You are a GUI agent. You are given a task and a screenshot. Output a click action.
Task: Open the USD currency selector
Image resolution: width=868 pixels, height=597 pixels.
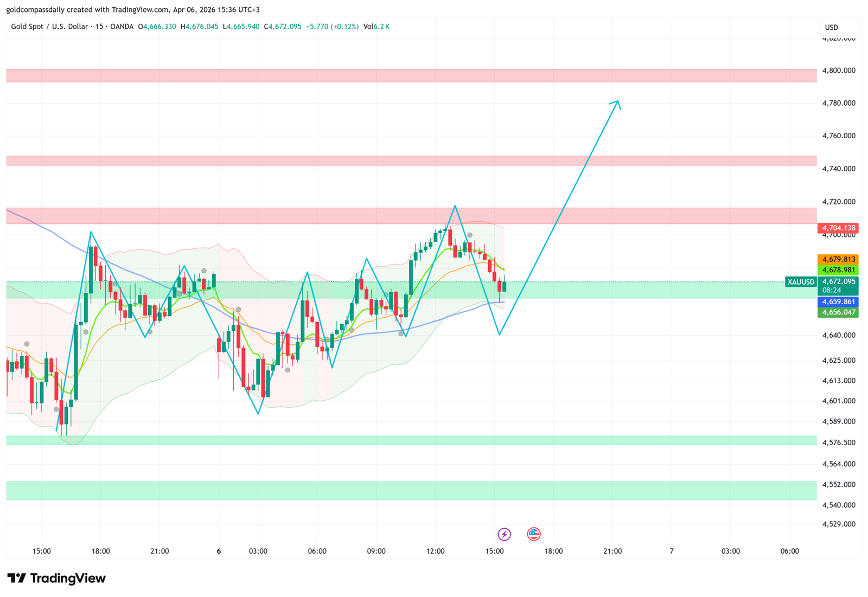[x=832, y=27]
